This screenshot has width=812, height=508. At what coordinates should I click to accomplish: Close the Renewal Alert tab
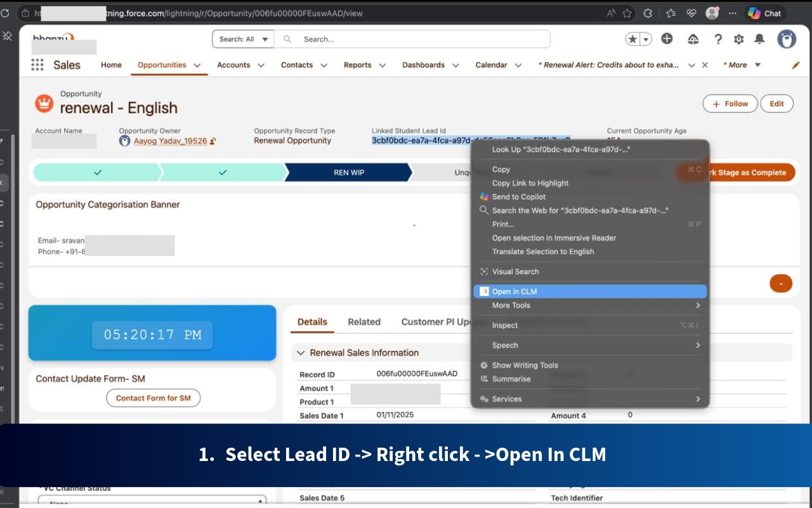click(x=705, y=65)
